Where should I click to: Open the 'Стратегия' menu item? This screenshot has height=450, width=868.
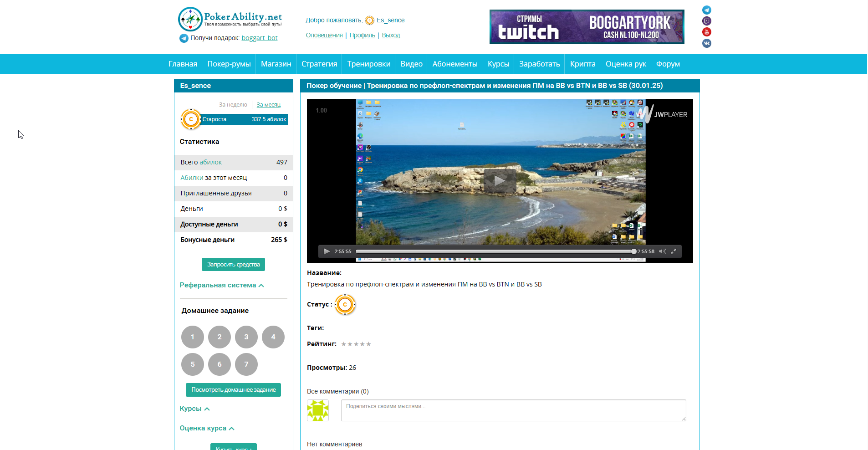click(x=319, y=64)
